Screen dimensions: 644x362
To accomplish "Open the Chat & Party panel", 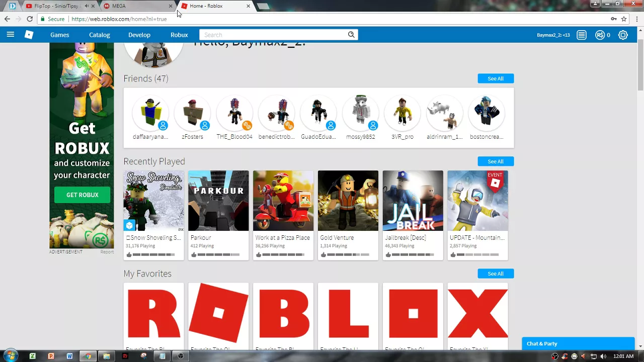I will click(x=578, y=344).
